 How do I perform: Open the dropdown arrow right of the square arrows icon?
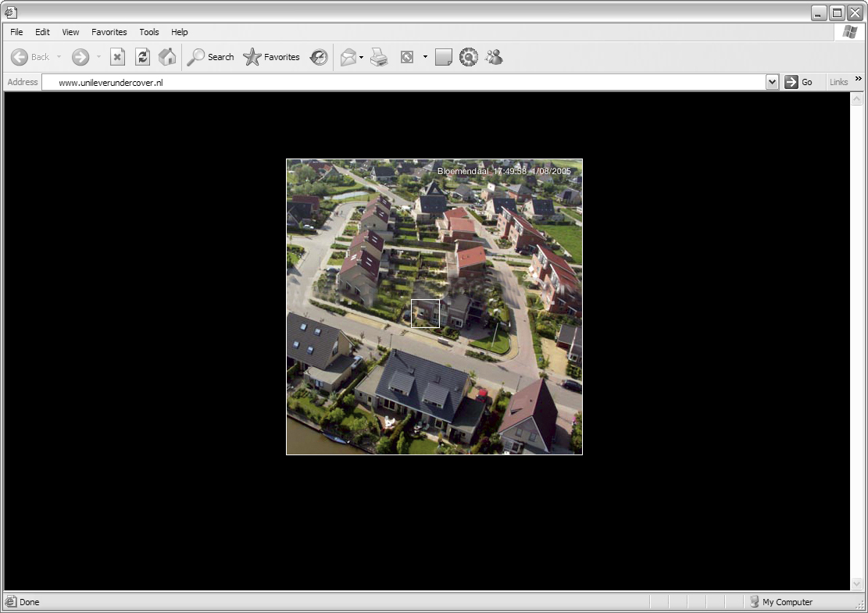(425, 57)
